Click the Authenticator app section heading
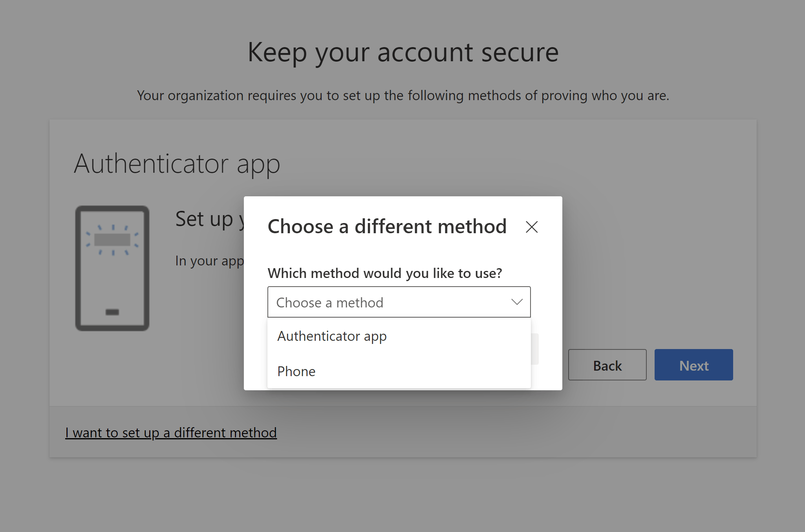The image size is (805, 532). (x=177, y=164)
